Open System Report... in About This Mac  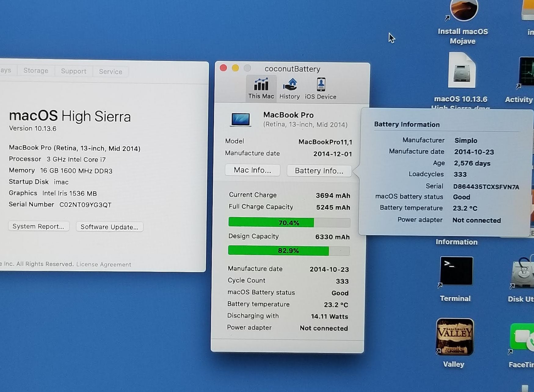click(38, 226)
